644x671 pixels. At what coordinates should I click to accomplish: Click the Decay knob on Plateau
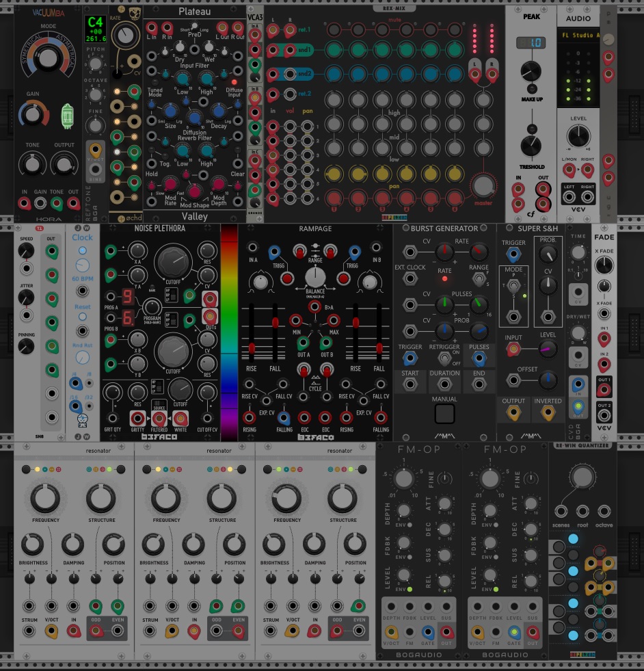click(219, 111)
